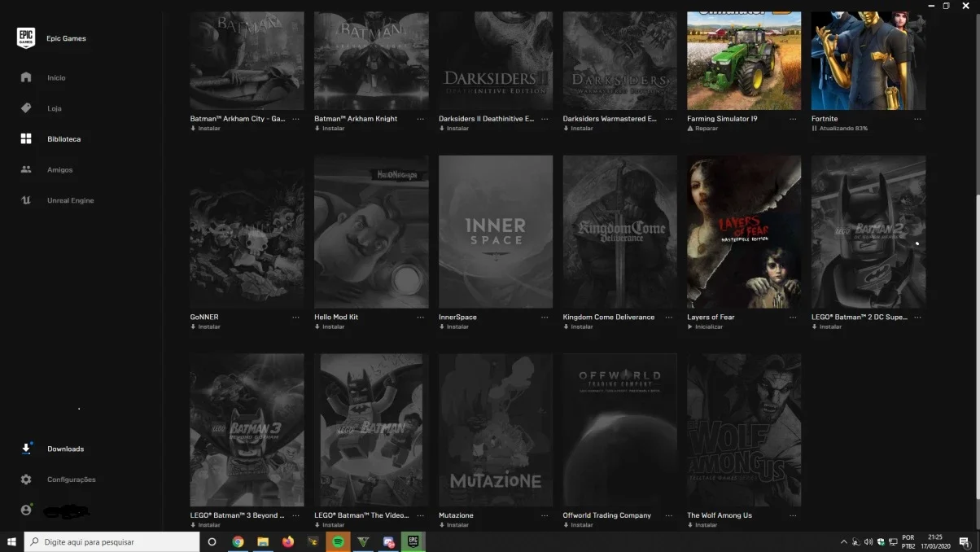Viewport: 980px width, 552px height.
Task: Click Instalar under LEGO Batman 2 DC Super
Action: [x=830, y=326]
